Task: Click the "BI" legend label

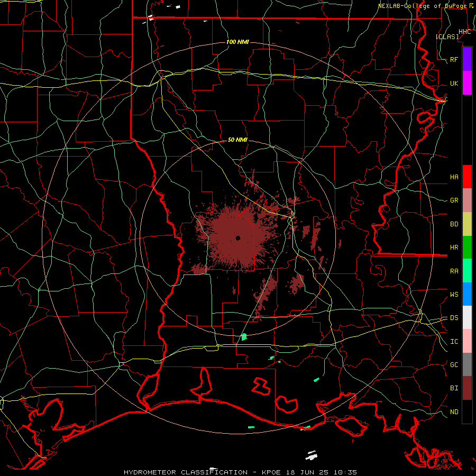Action: click(x=454, y=388)
